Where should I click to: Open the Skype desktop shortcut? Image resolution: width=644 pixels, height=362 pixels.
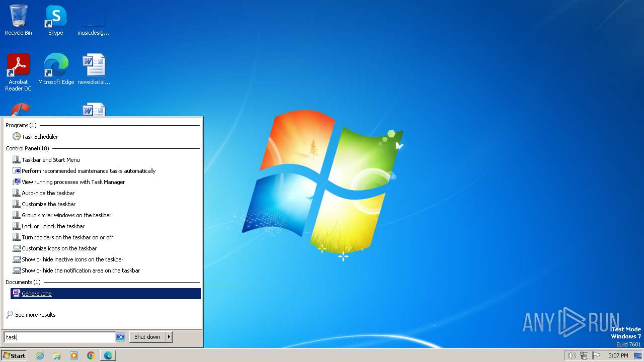tap(56, 20)
